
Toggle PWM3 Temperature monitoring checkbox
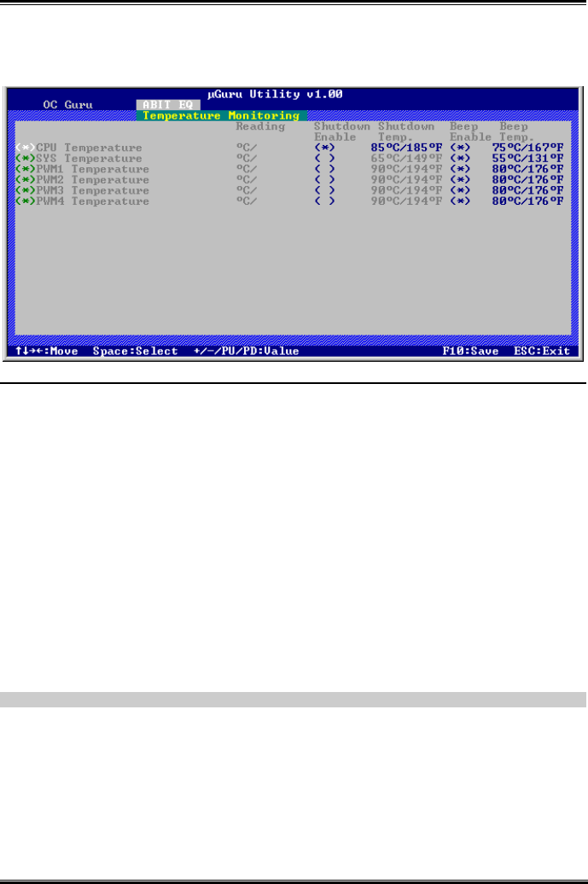(26, 190)
